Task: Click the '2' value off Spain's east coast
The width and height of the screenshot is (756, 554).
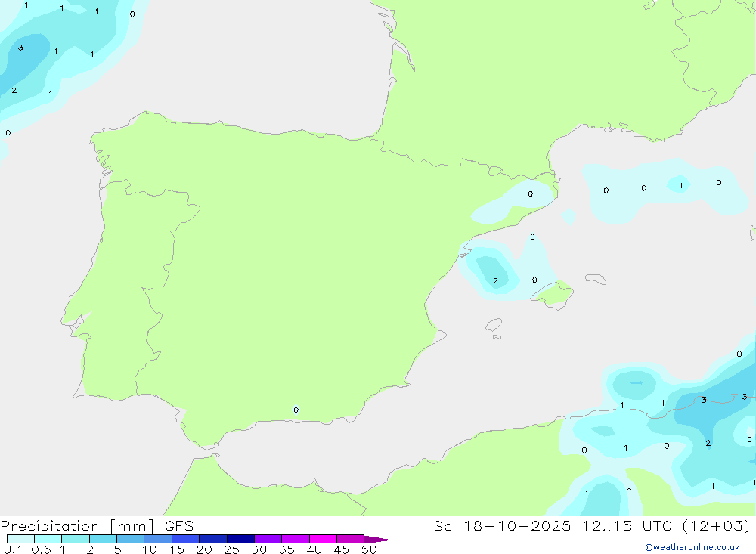Action: coord(496,280)
